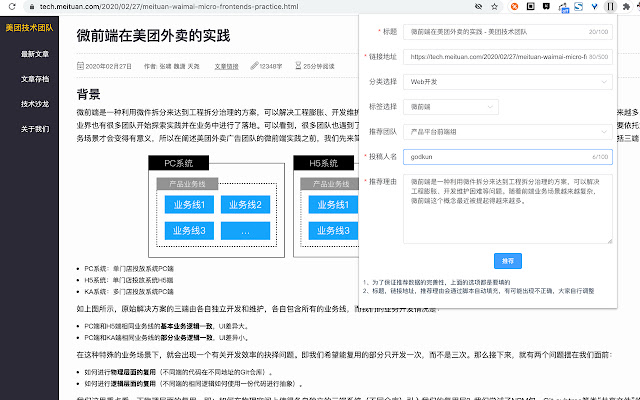Open the puzzle-piece extensions menu
Screen dimensions: 640x400
pos(627,7)
